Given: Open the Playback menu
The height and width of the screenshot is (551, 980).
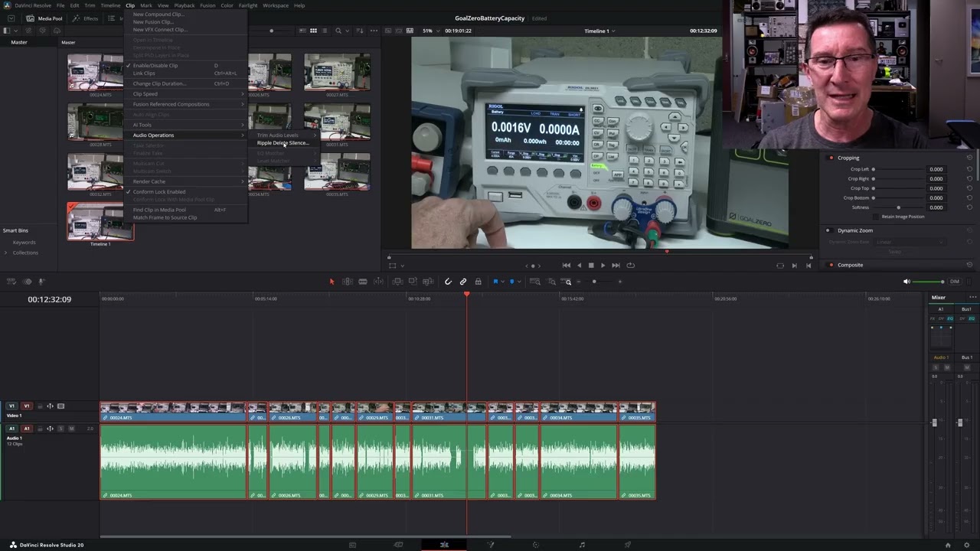Looking at the screenshot, I should pos(185,5).
